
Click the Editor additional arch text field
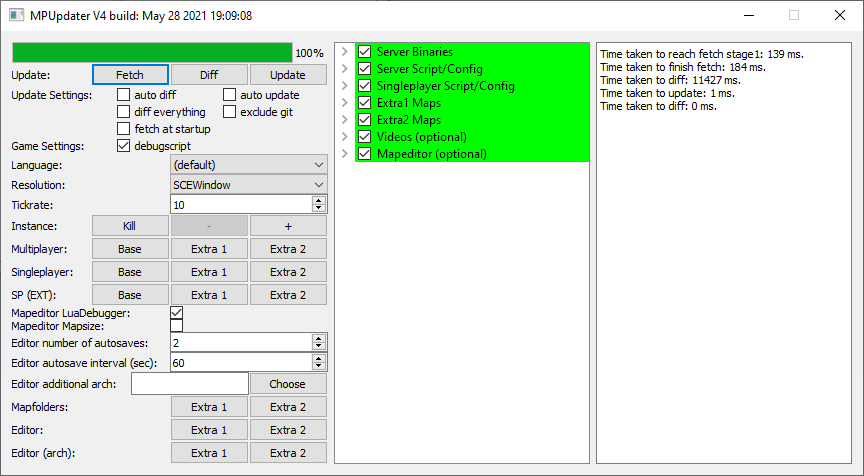[x=189, y=384]
